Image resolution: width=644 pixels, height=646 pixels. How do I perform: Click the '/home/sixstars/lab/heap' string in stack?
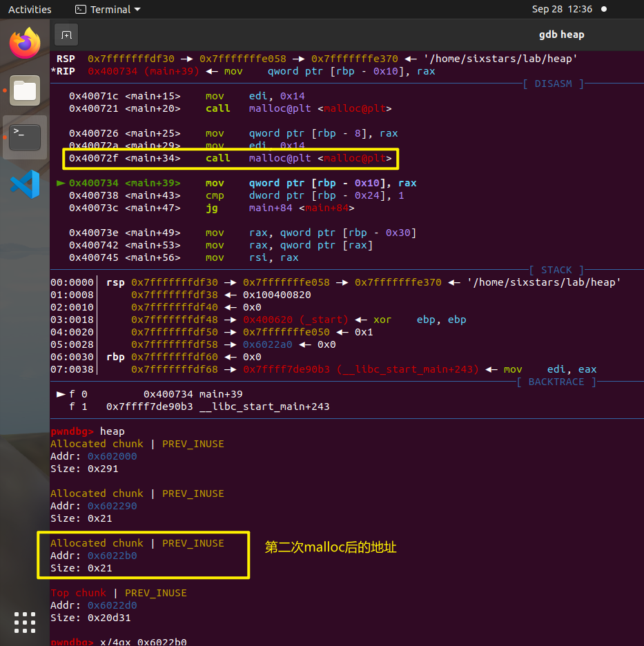point(544,282)
